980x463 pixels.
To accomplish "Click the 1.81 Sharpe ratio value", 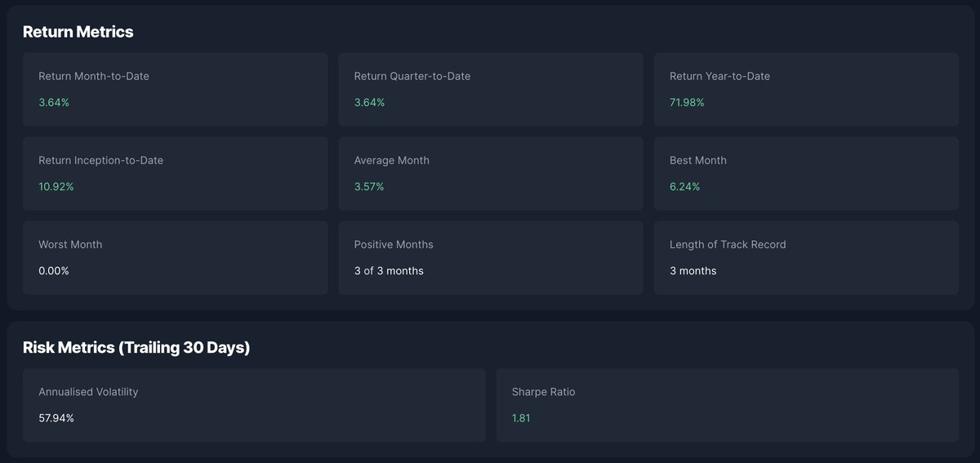I will (x=521, y=418).
